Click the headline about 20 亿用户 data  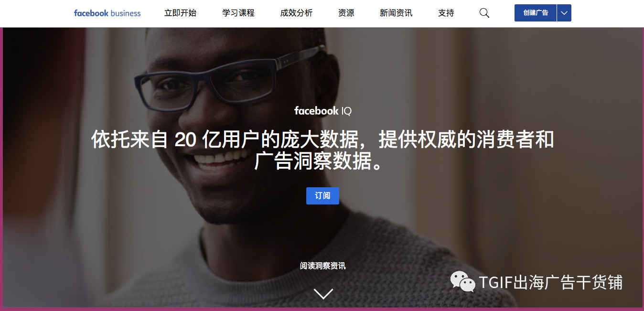(x=322, y=150)
